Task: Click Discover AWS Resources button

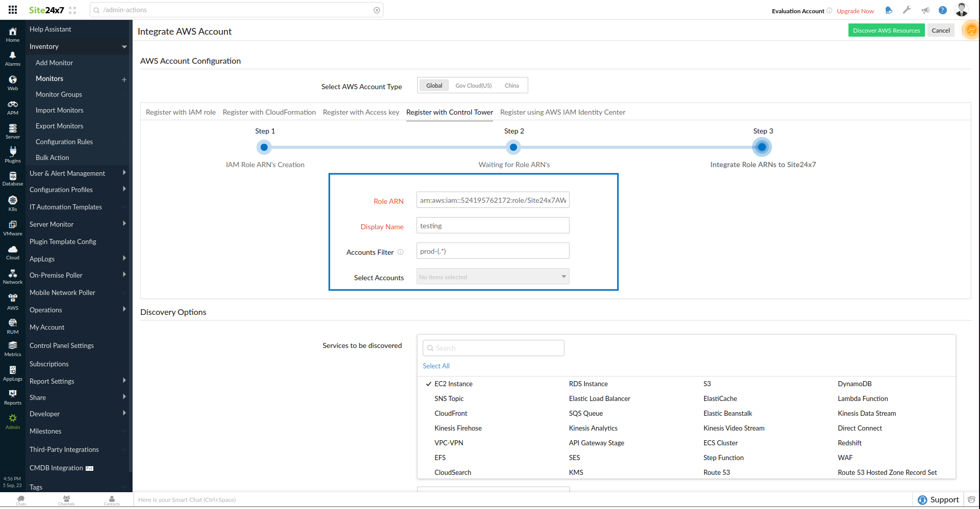Action: (886, 31)
